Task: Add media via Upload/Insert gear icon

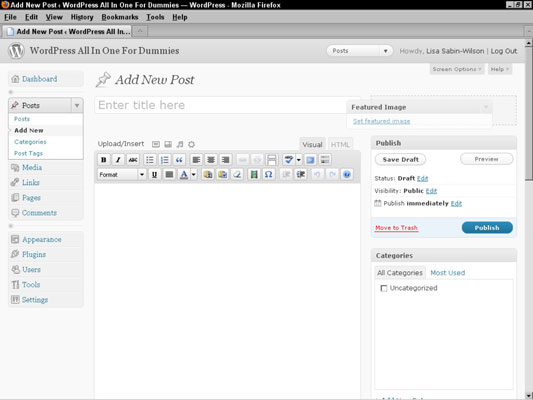Action: 192,144
